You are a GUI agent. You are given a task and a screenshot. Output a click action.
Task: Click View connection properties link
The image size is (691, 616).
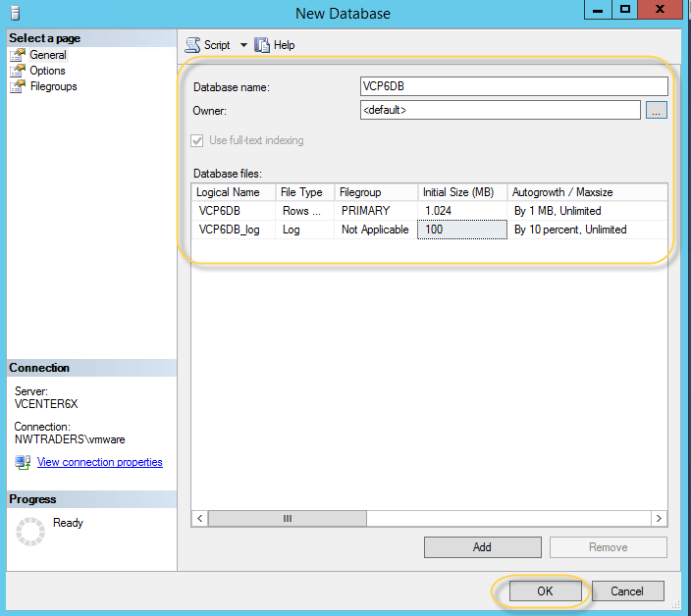(99, 462)
